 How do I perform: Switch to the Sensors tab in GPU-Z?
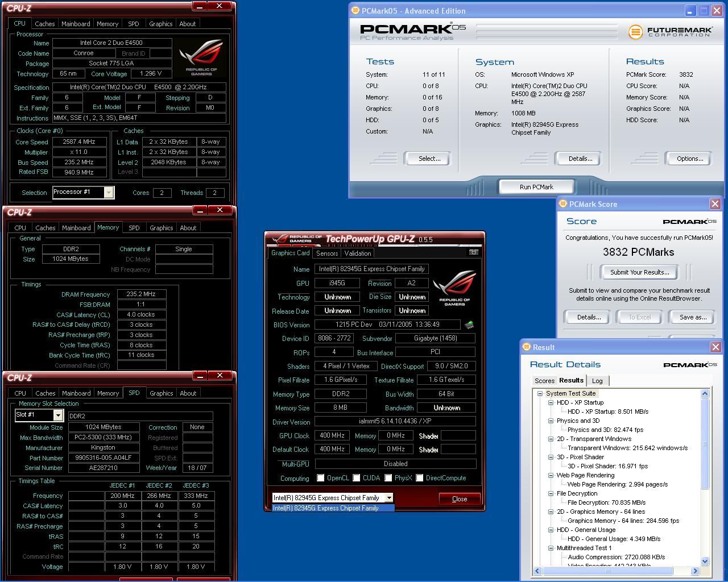pos(327,253)
